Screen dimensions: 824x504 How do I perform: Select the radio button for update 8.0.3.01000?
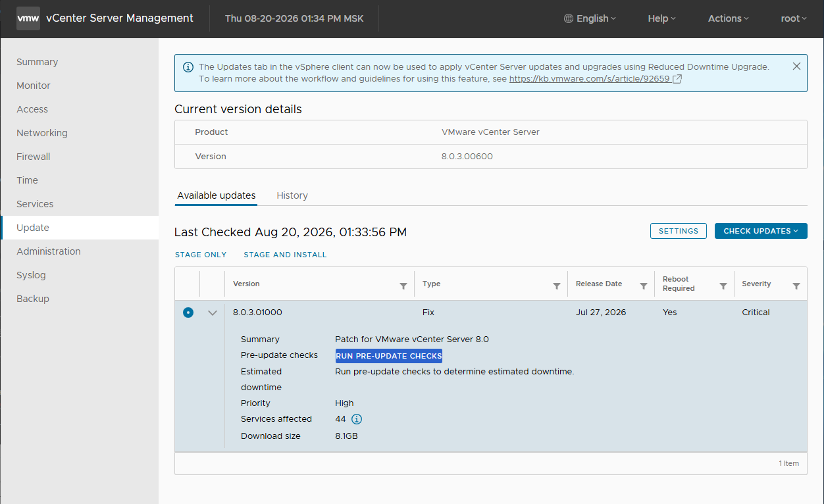pos(188,313)
